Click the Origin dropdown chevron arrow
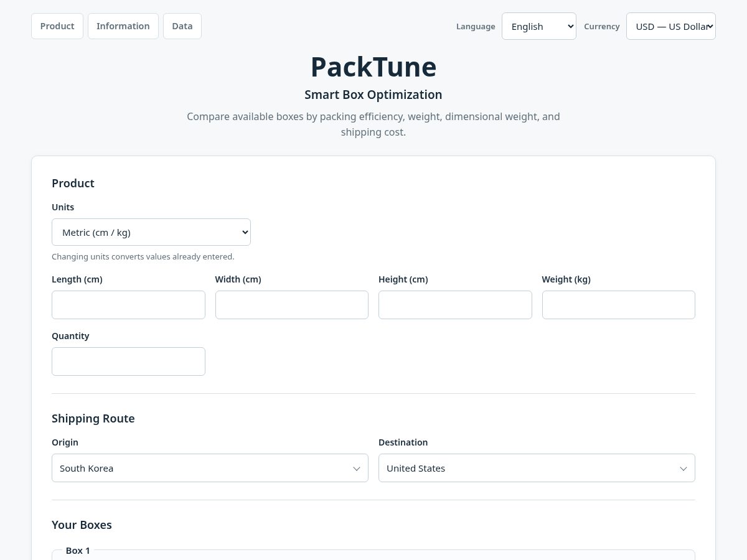 pyautogui.click(x=357, y=469)
